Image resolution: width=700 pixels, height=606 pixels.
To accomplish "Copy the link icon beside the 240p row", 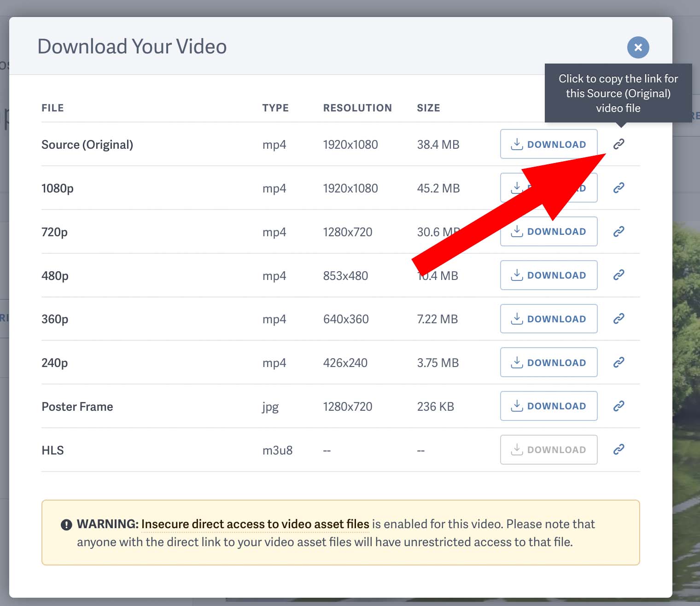I will 618,362.
